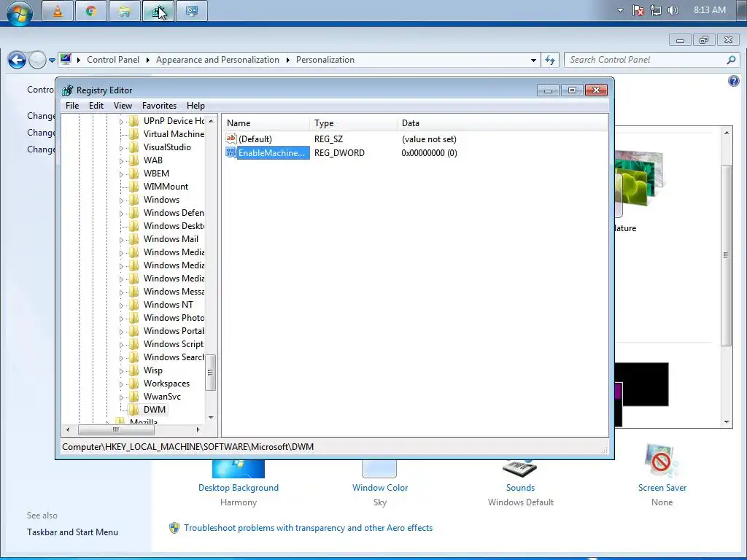Click tree pane horizontal scrollbar thumb

tap(116, 429)
